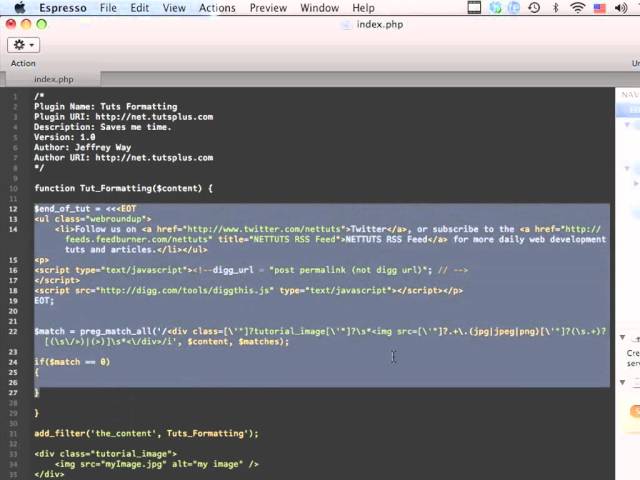
Task: Open the Help menu
Action: (363, 8)
